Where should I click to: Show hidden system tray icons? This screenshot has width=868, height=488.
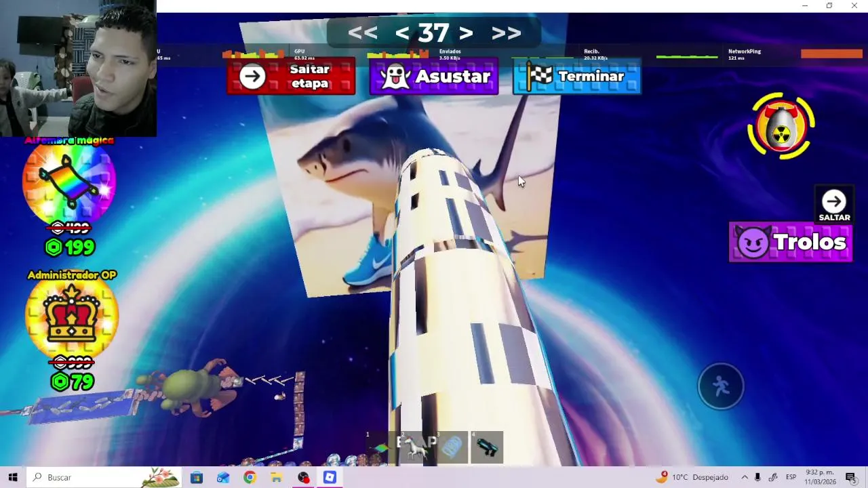click(x=745, y=477)
